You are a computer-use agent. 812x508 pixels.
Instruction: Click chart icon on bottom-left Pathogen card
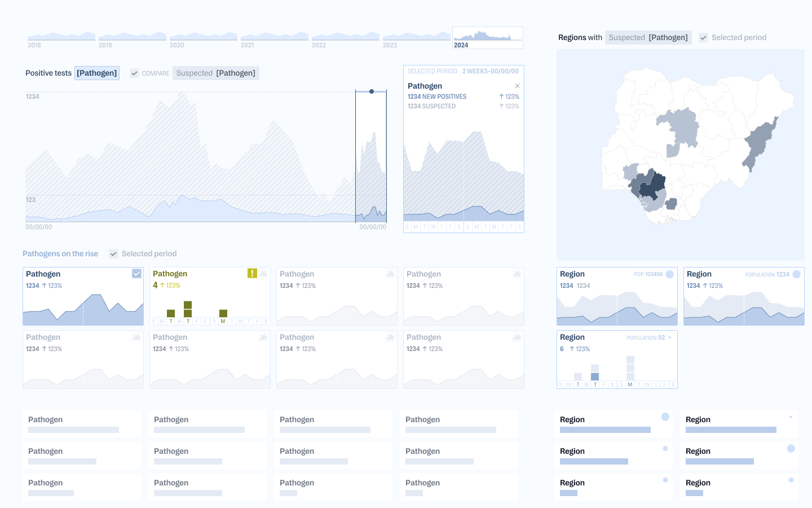coord(136,336)
